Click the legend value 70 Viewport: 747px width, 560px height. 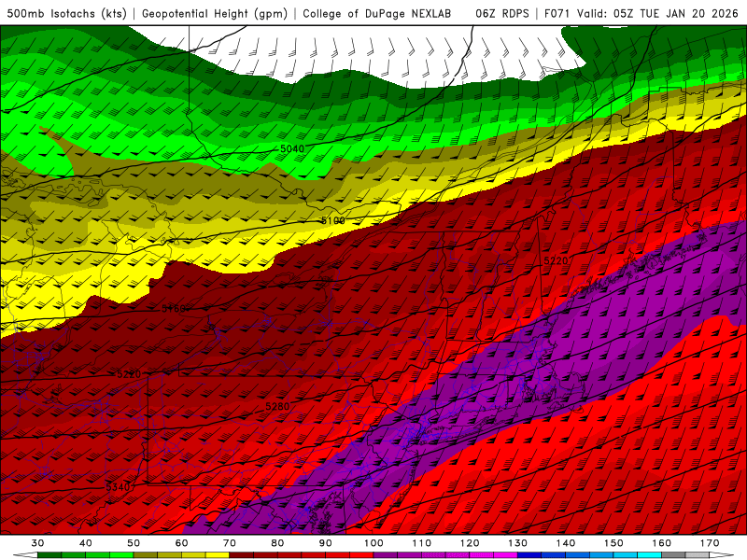pyautogui.click(x=230, y=543)
